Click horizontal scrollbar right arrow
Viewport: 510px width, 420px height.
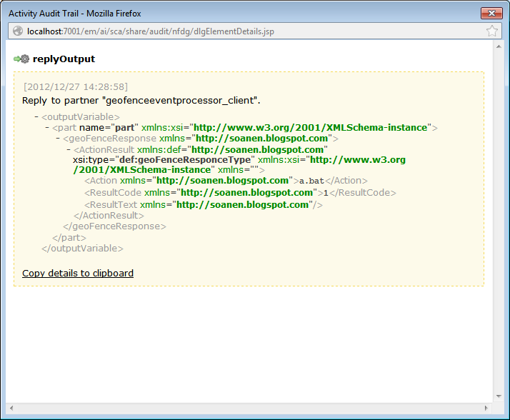486,408
